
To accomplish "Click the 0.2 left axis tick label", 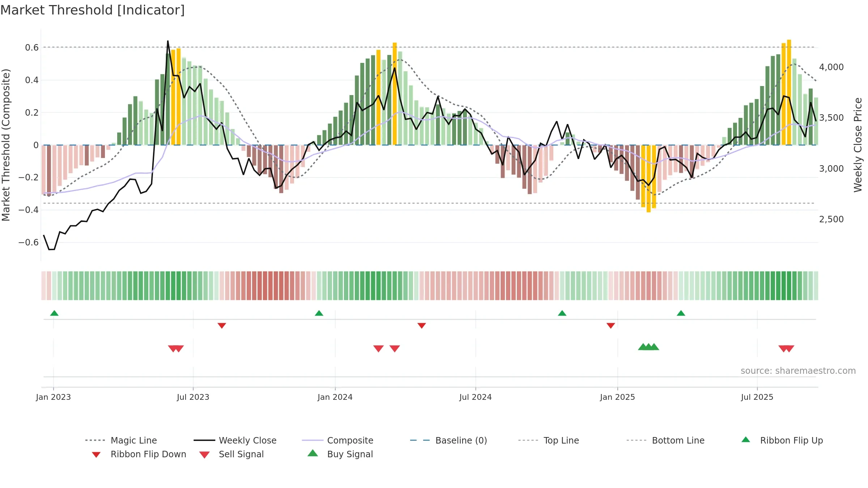I will 32,112.
